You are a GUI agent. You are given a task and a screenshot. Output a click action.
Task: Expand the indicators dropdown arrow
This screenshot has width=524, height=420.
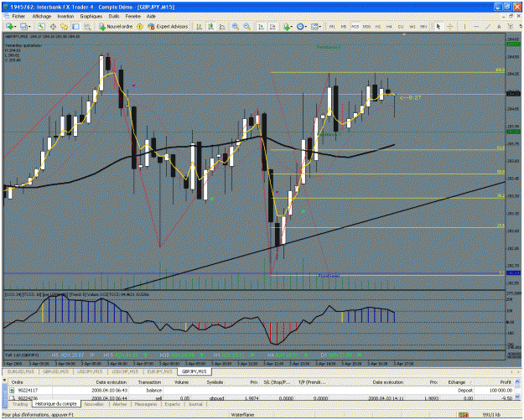point(292,26)
